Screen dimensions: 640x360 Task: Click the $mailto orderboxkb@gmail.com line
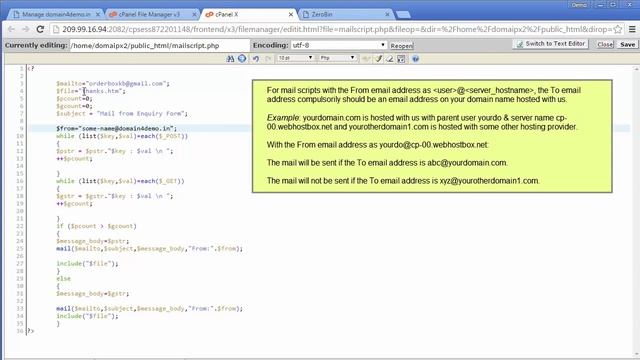tap(113, 83)
